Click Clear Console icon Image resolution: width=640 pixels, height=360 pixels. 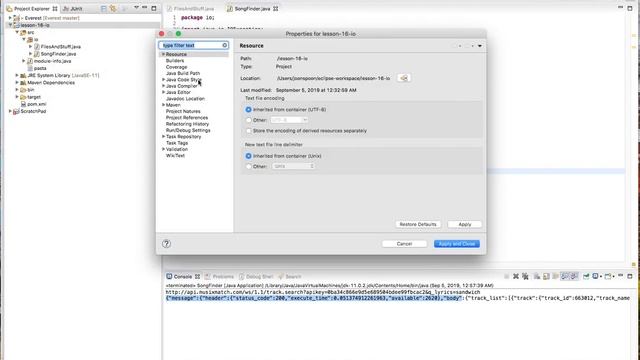[537, 276]
